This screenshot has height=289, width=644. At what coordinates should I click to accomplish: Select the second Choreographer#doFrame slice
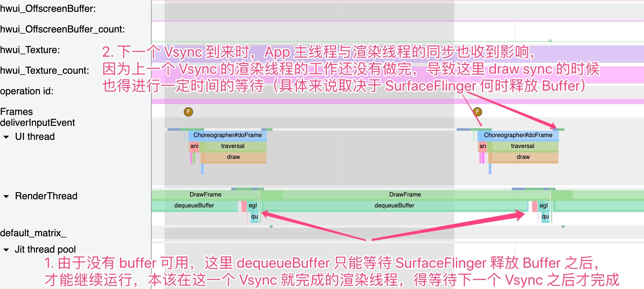[x=518, y=135]
